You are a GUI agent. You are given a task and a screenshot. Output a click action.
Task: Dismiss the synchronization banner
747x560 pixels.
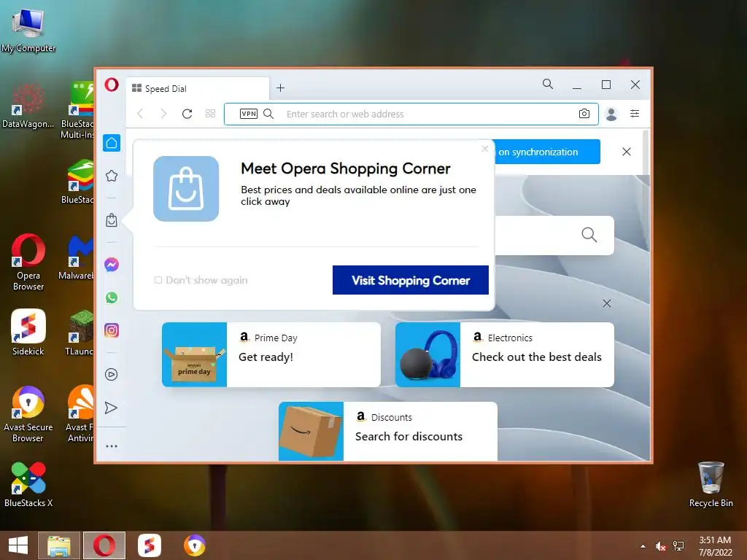[x=627, y=152]
